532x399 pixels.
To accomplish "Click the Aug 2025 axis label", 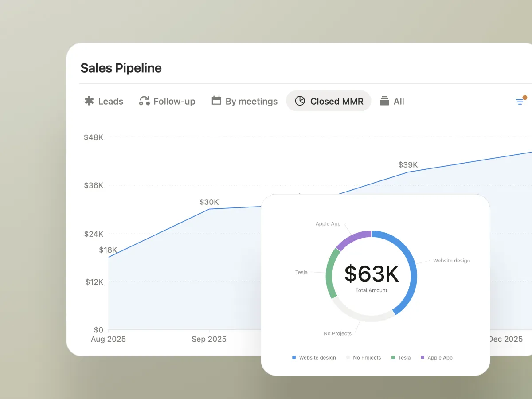I will click(108, 339).
